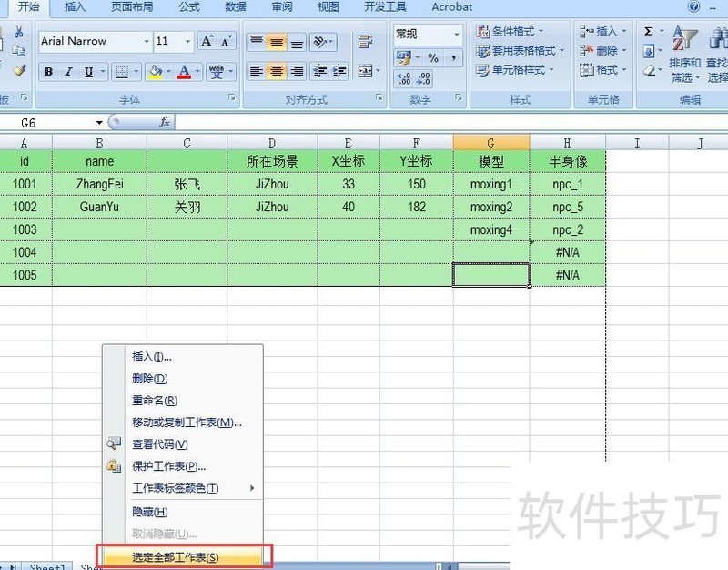The image size is (728, 570).
Task: Apply bold formatting with the B icon
Action: 48,71
